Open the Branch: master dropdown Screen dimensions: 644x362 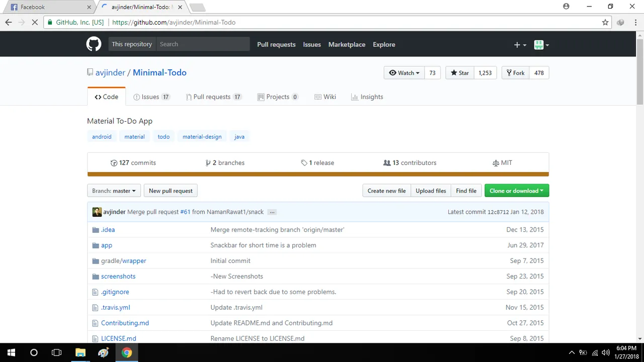pos(114,191)
